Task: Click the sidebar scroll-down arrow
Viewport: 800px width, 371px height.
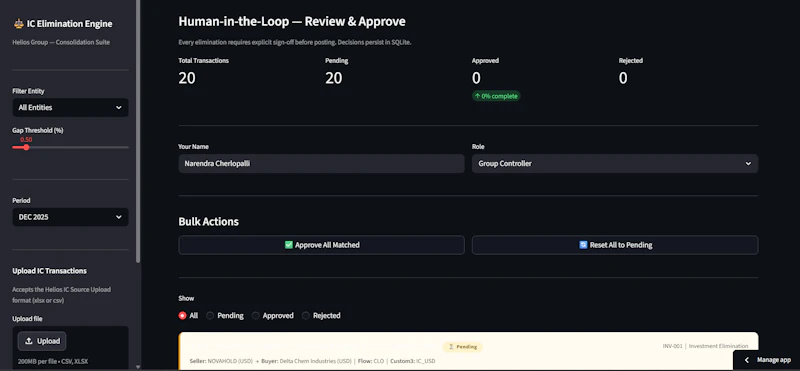Action: click(x=138, y=366)
